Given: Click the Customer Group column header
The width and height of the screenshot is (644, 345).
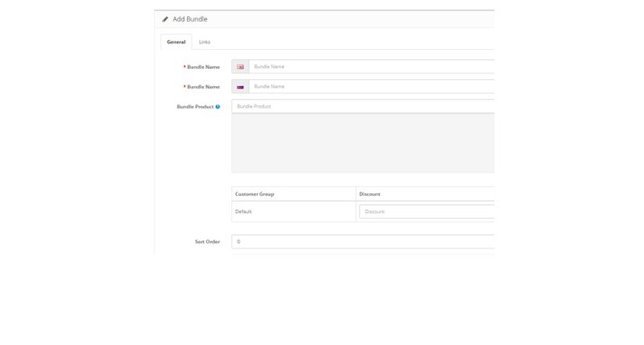Looking at the screenshot, I should click(x=294, y=193).
